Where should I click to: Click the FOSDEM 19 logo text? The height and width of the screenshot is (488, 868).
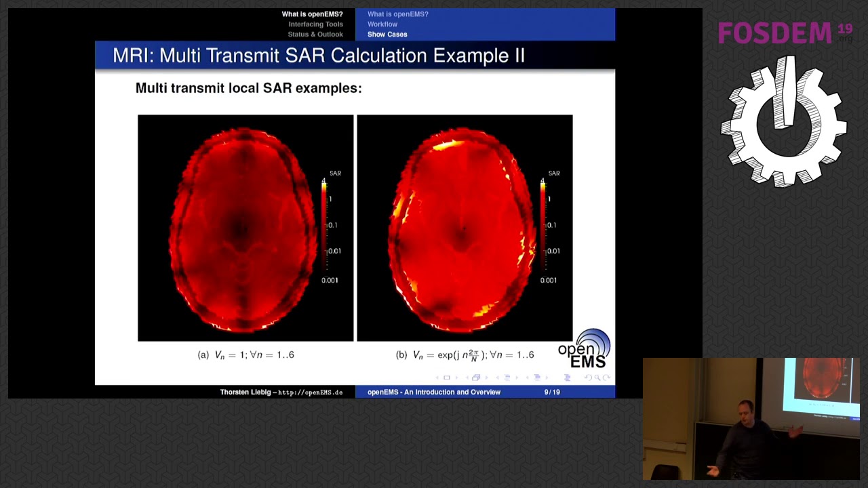785,33
